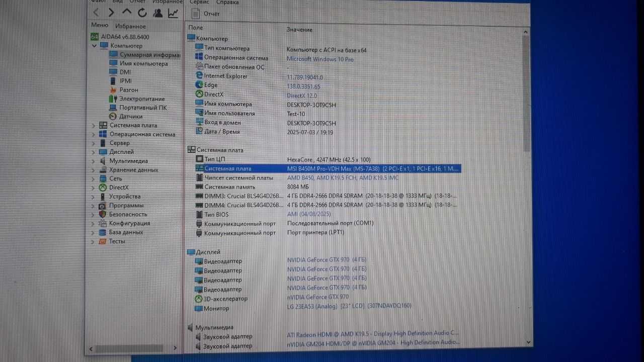Open the Internet Explorer version 11.789.19041.0 link
The height and width of the screenshot is (362, 644).
coord(305,77)
